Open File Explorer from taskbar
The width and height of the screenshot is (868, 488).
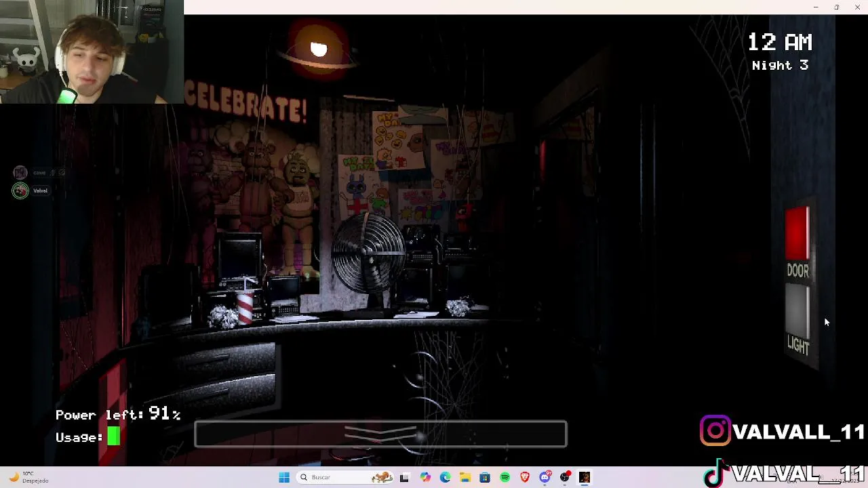tap(465, 477)
